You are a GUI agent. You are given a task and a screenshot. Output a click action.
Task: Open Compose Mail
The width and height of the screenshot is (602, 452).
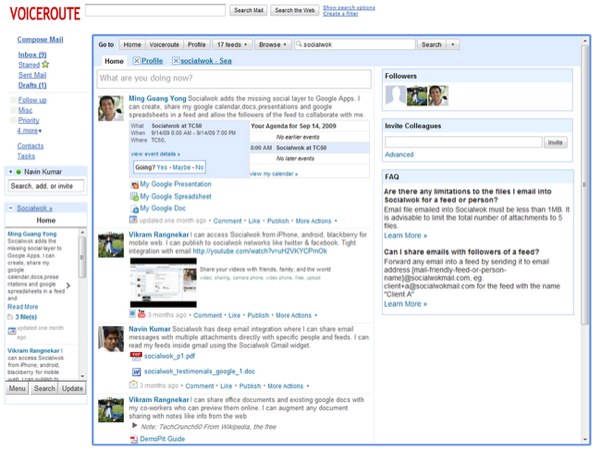tap(40, 40)
